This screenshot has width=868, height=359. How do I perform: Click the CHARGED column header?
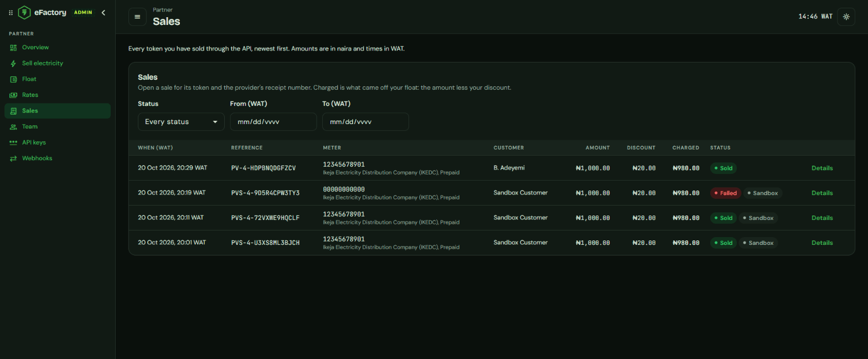(686, 148)
